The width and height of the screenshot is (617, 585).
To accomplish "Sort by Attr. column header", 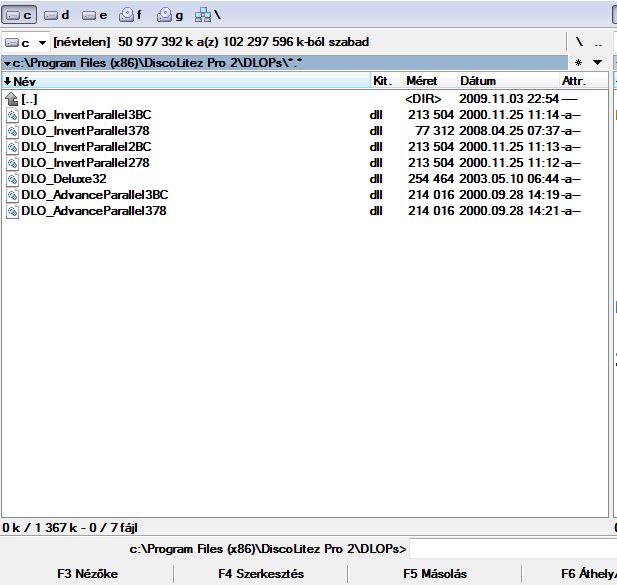I will coord(584,81).
